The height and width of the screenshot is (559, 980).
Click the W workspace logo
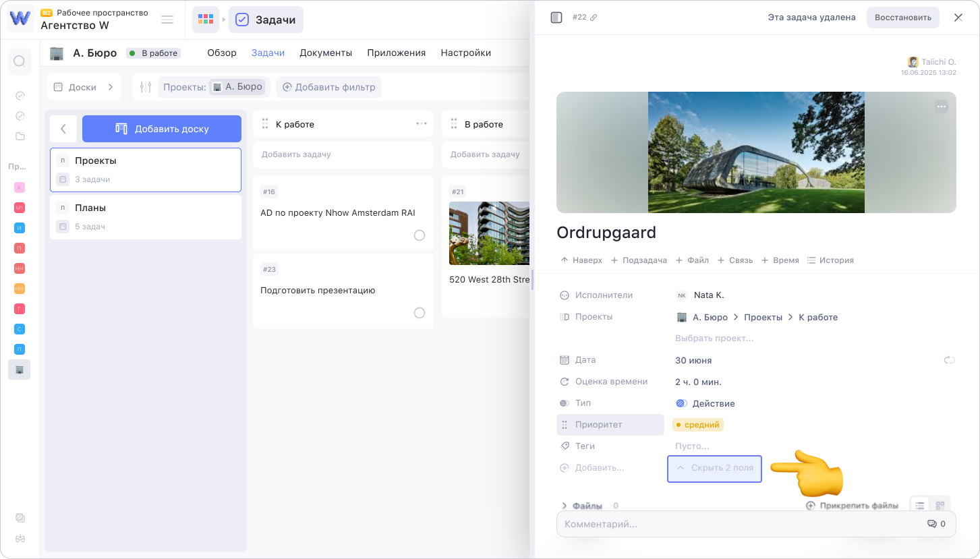(x=20, y=18)
